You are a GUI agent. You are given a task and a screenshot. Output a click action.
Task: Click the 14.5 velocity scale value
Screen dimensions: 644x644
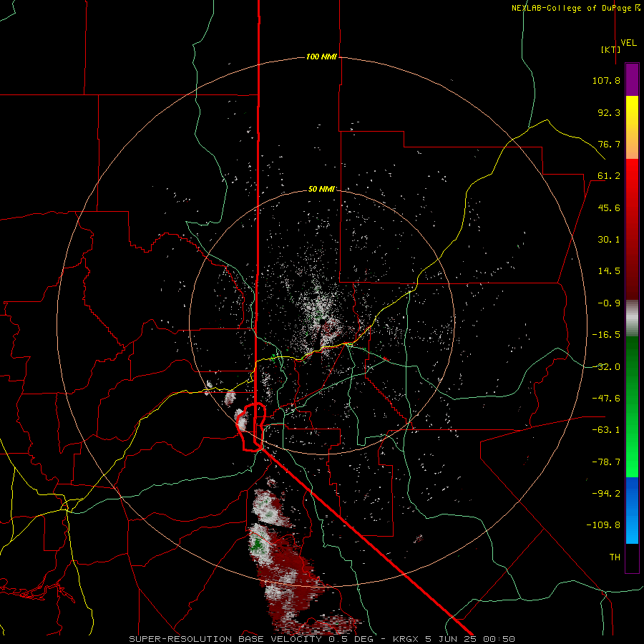609,270
